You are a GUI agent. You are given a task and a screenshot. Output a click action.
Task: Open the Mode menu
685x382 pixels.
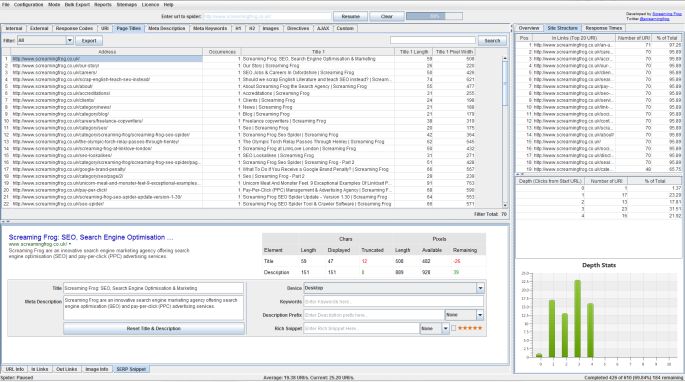[x=54, y=4]
